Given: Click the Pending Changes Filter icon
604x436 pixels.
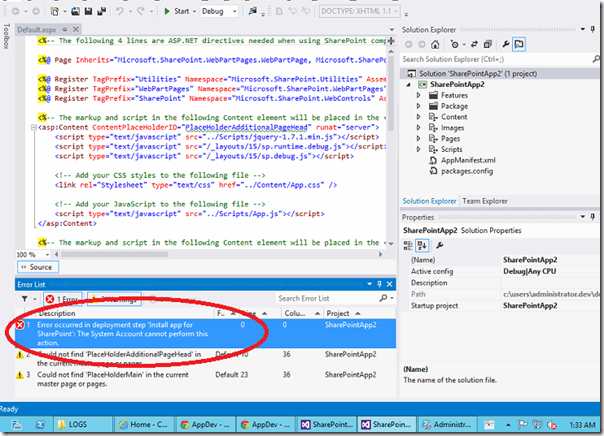Looking at the screenshot, I should pos(455,44).
